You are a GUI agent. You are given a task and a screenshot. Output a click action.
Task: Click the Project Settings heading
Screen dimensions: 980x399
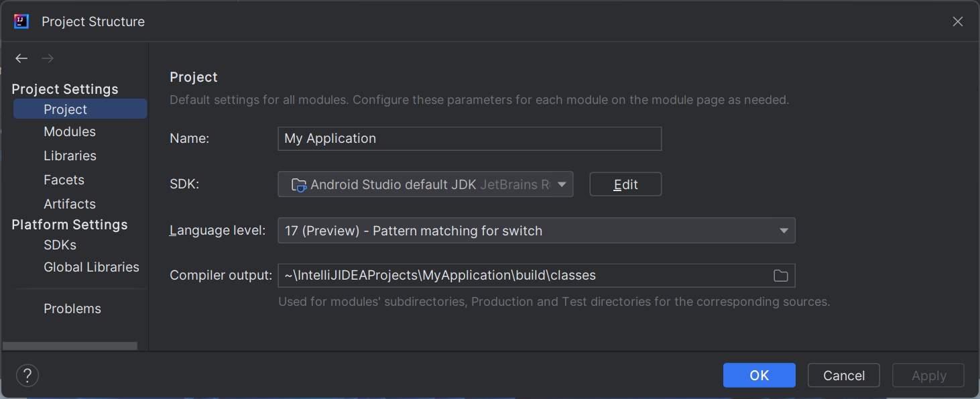[x=65, y=89]
